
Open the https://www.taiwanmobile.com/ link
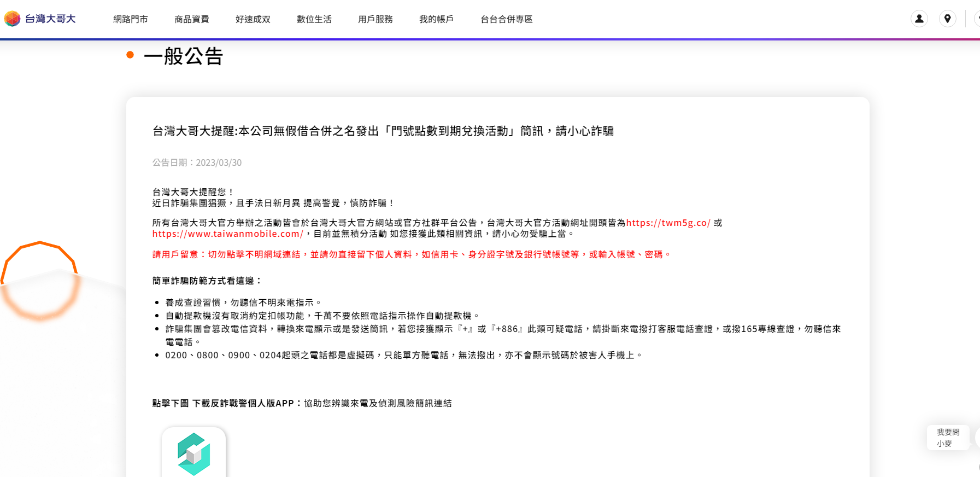(x=227, y=234)
